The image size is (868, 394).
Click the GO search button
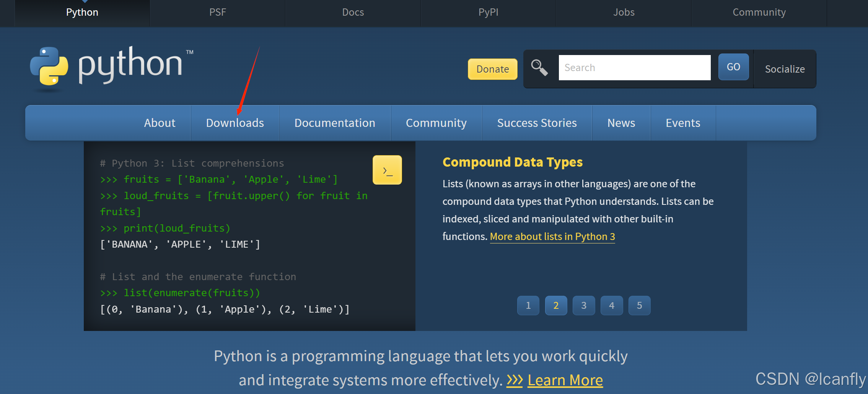click(x=733, y=67)
